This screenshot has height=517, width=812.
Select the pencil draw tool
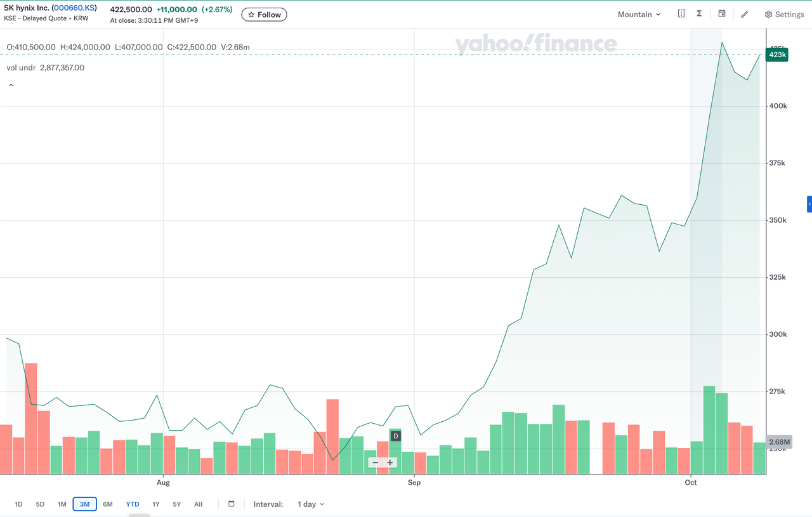pos(745,14)
